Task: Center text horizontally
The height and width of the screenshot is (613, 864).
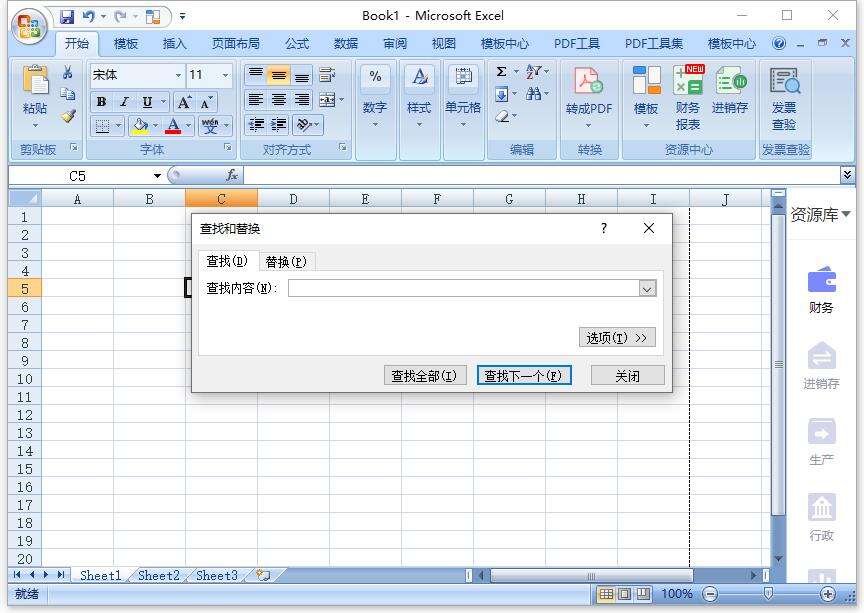Action: pos(279,100)
